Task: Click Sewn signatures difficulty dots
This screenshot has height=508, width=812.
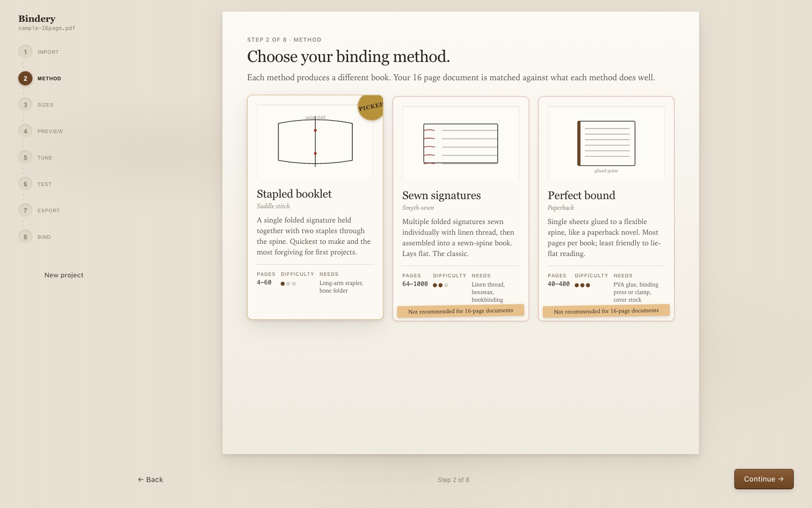Action: (x=441, y=285)
